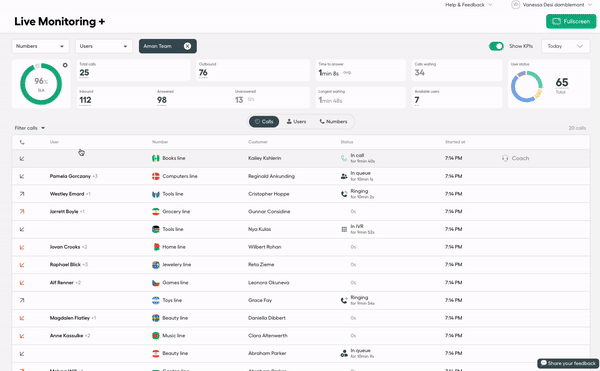Expand the Filter calls dropdown
Image resolution: width=600 pixels, height=371 pixels.
pyautogui.click(x=30, y=128)
